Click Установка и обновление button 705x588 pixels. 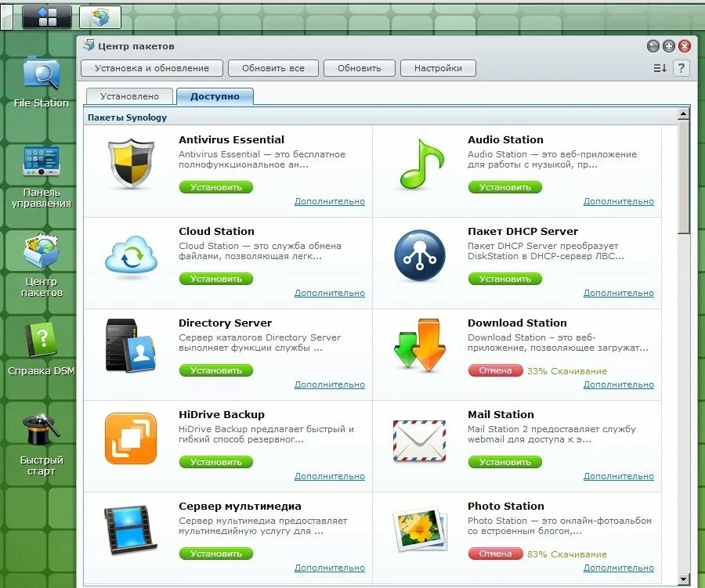pos(152,68)
